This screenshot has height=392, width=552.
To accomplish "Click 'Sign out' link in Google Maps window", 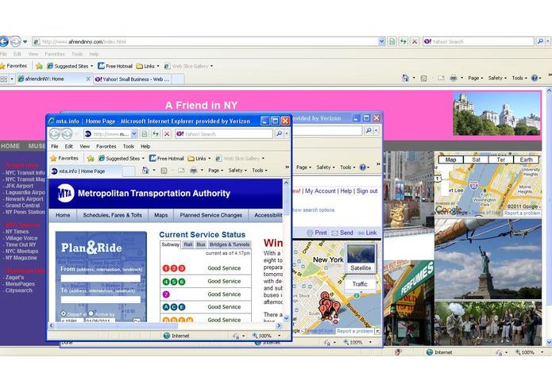I will coord(367,191).
